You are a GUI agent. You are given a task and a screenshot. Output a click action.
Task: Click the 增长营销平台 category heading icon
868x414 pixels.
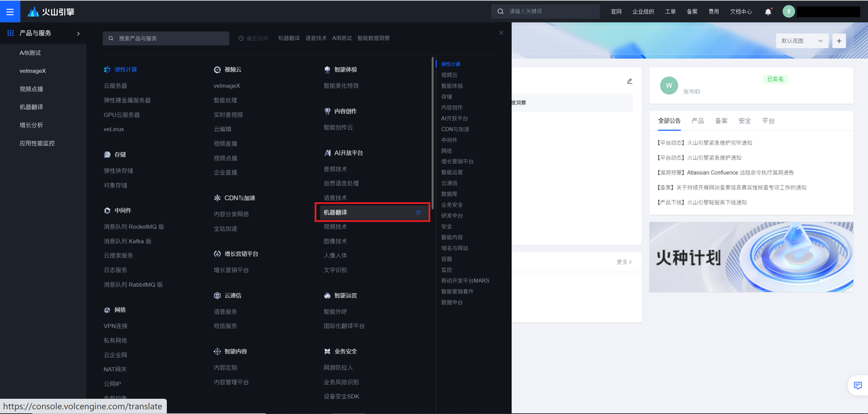(x=217, y=254)
